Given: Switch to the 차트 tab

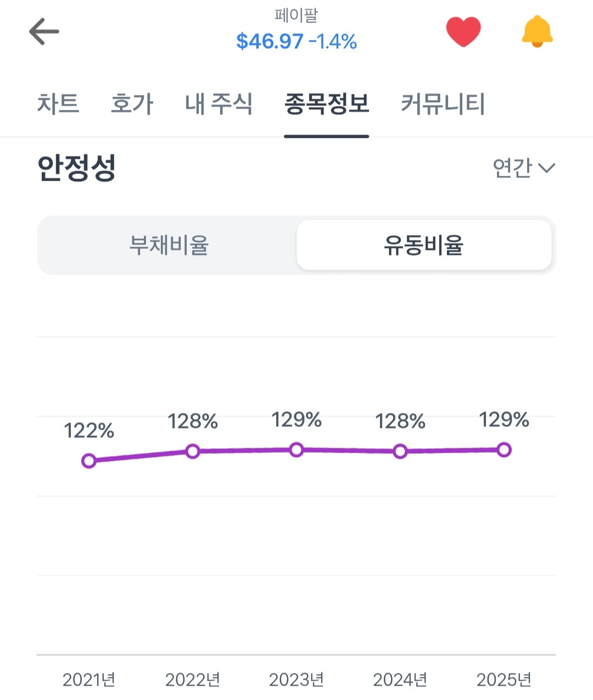Looking at the screenshot, I should point(58,104).
